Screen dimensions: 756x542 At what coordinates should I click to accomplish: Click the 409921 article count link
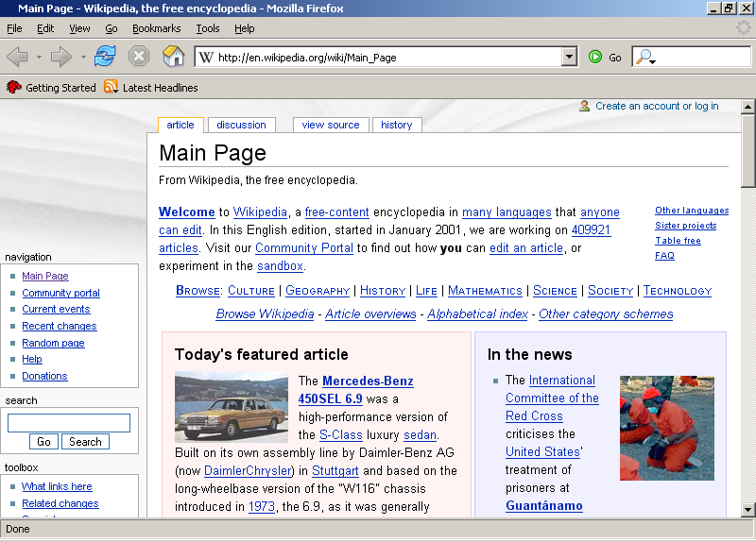point(592,229)
